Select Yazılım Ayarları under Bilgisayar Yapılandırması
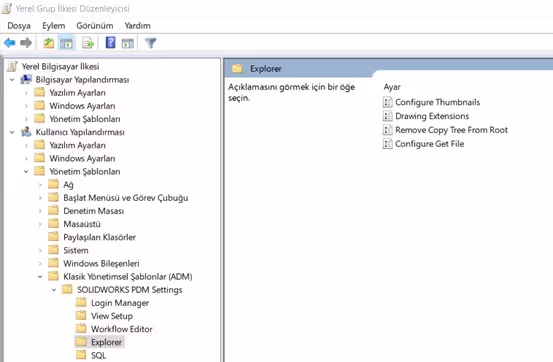 tap(77, 93)
